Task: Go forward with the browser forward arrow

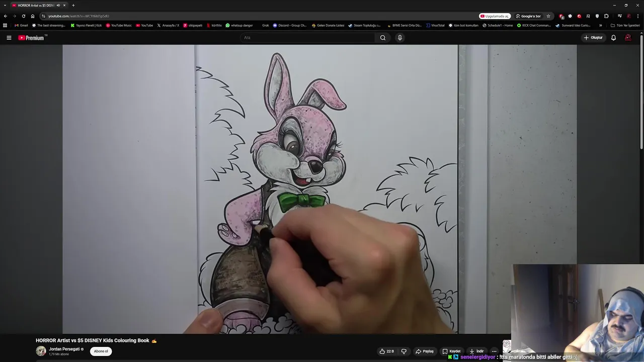Action: click(x=14, y=16)
